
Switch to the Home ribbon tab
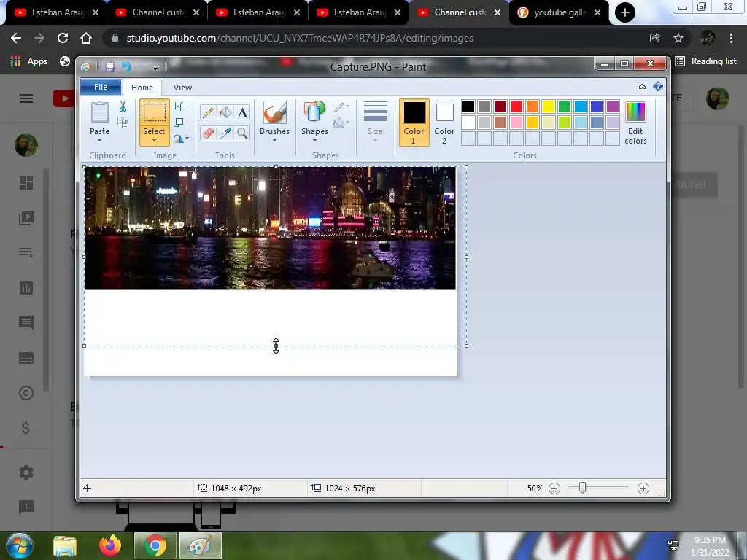(x=142, y=87)
